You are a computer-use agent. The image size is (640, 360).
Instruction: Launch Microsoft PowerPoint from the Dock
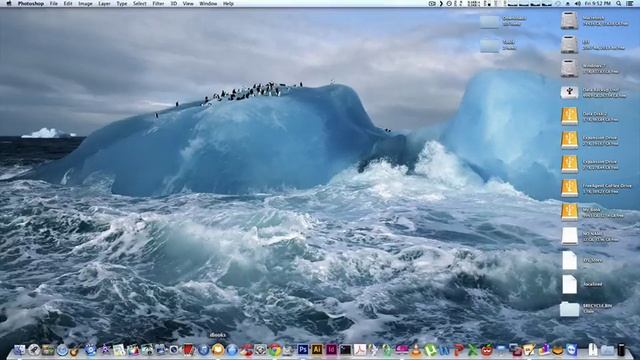[458, 350]
